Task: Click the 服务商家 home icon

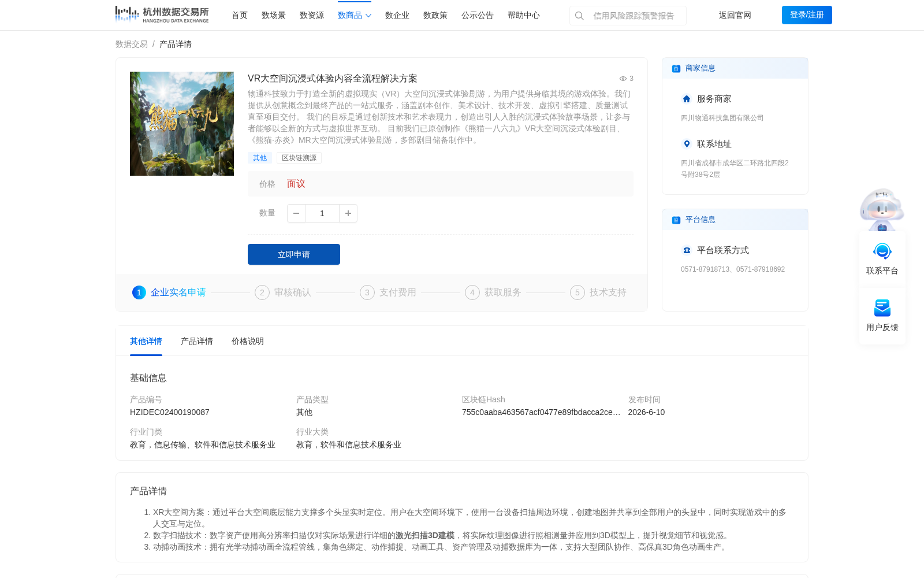Action: pos(687,99)
